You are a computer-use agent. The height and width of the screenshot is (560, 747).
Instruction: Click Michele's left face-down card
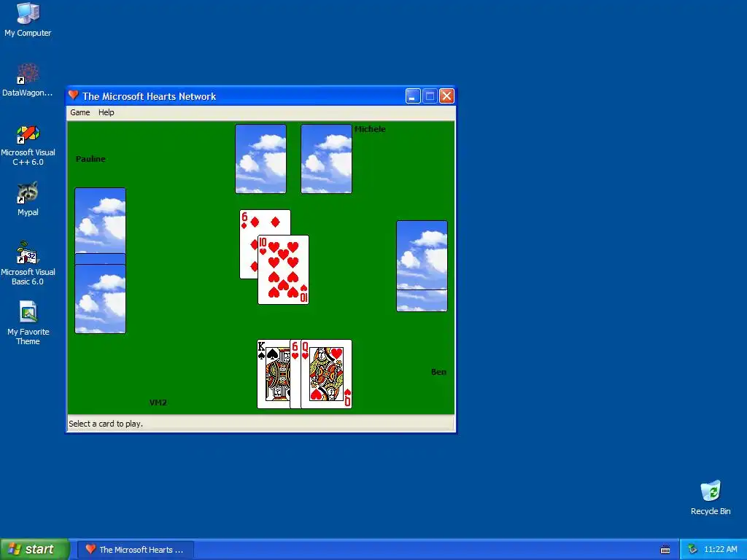click(260, 159)
